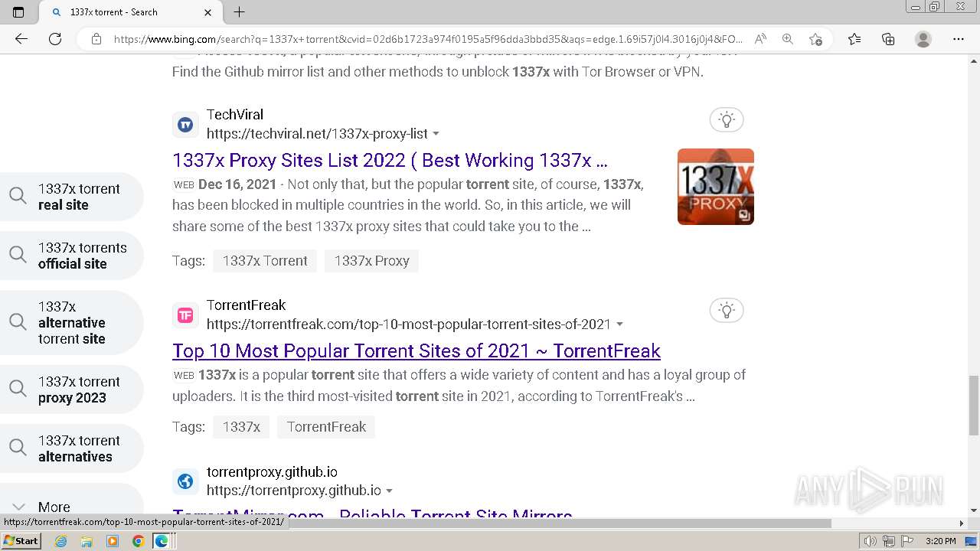Select the TorrentFreak tag

coord(326,427)
